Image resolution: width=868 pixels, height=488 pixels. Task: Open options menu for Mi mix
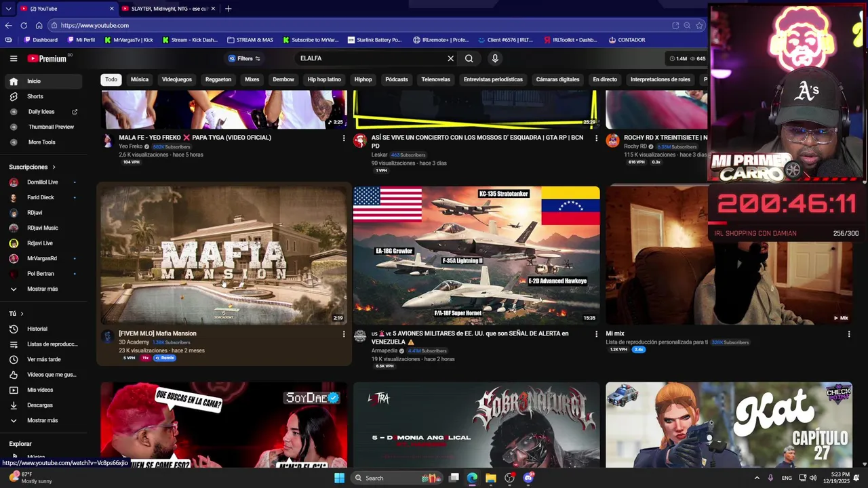pos(848,333)
